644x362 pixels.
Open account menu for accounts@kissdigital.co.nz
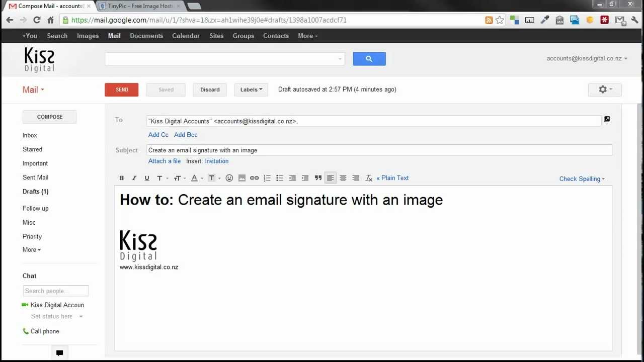[587, 58]
